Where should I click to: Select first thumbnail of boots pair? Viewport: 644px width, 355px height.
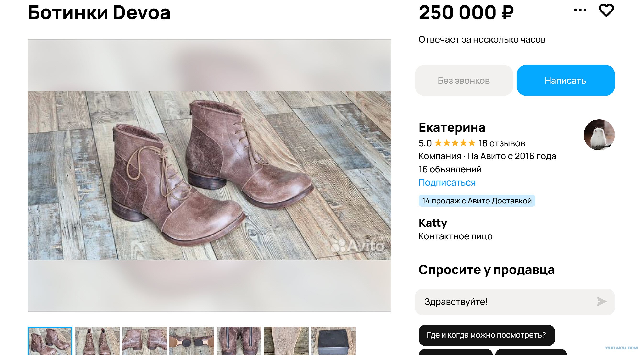[x=50, y=341]
